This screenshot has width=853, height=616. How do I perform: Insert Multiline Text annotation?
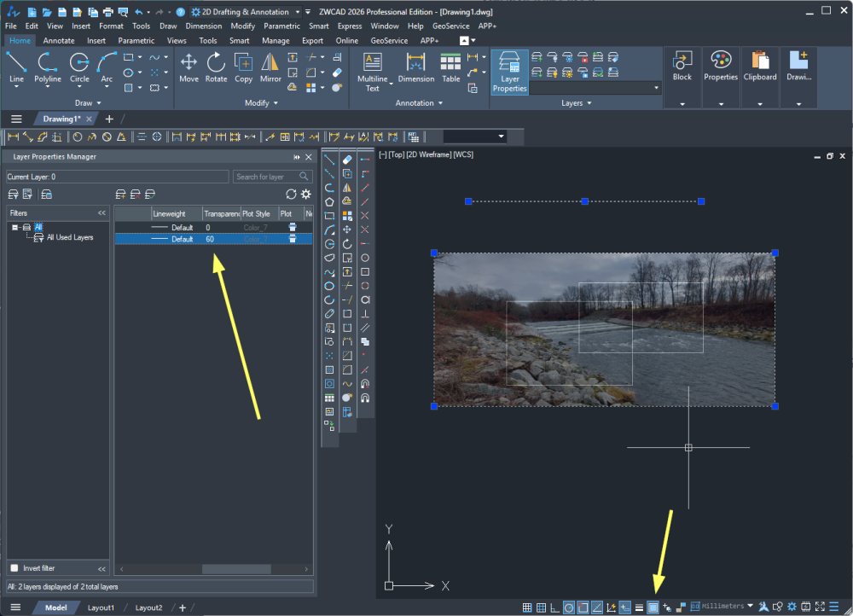click(x=373, y=72)
